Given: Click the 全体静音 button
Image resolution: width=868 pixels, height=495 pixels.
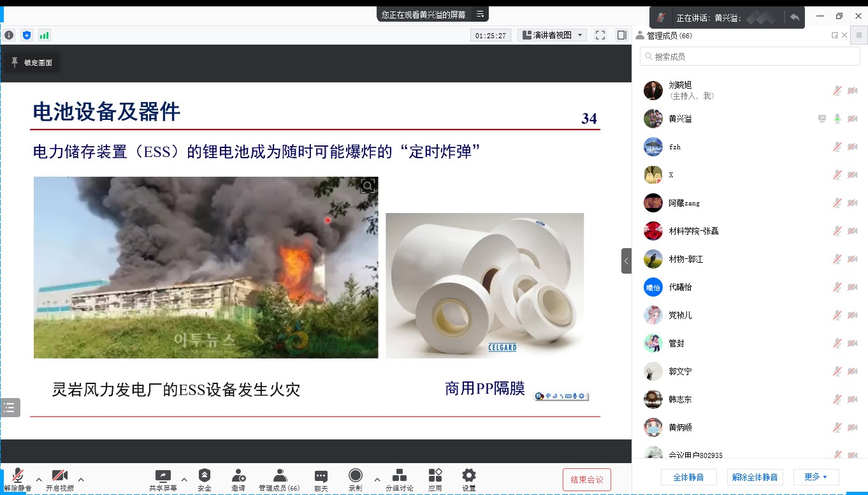Looking at the screenshot, I should (690, 477).
